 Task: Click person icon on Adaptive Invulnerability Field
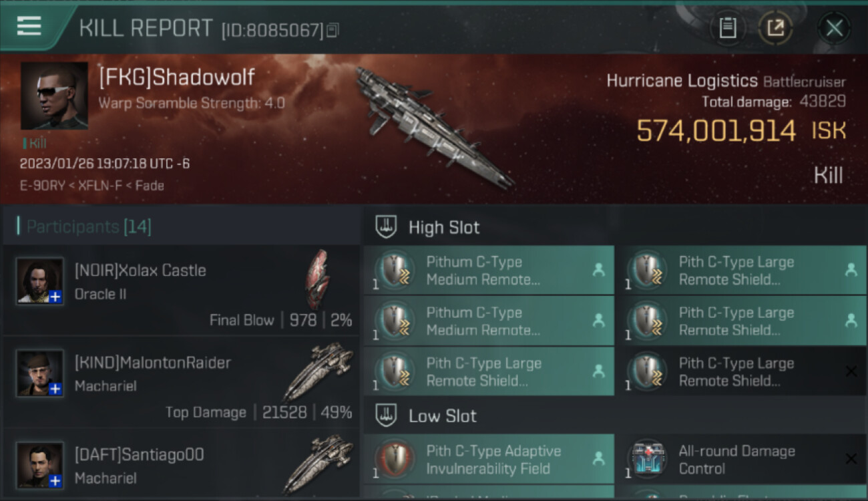point(598,458)
